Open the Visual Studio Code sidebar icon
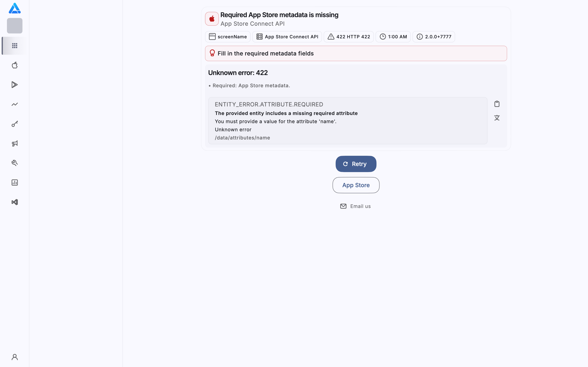This screenshot has height=367, width=588. (14, 202)
